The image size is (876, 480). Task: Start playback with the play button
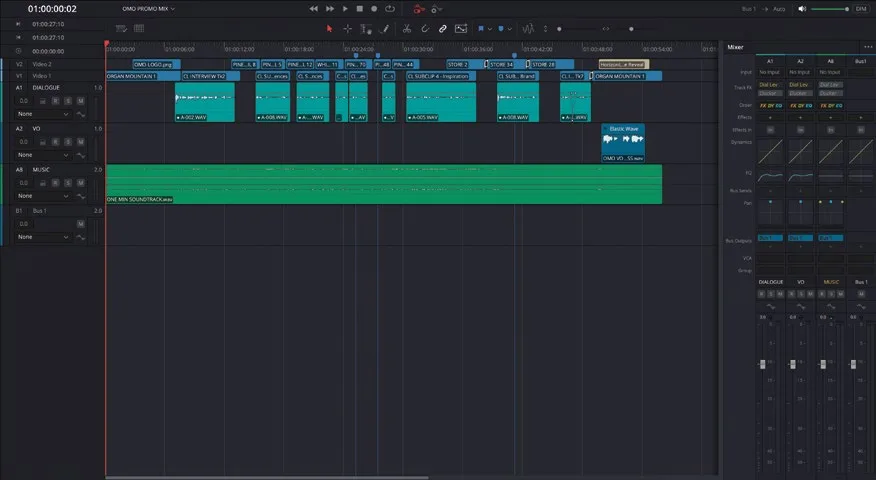pos(345,9)
